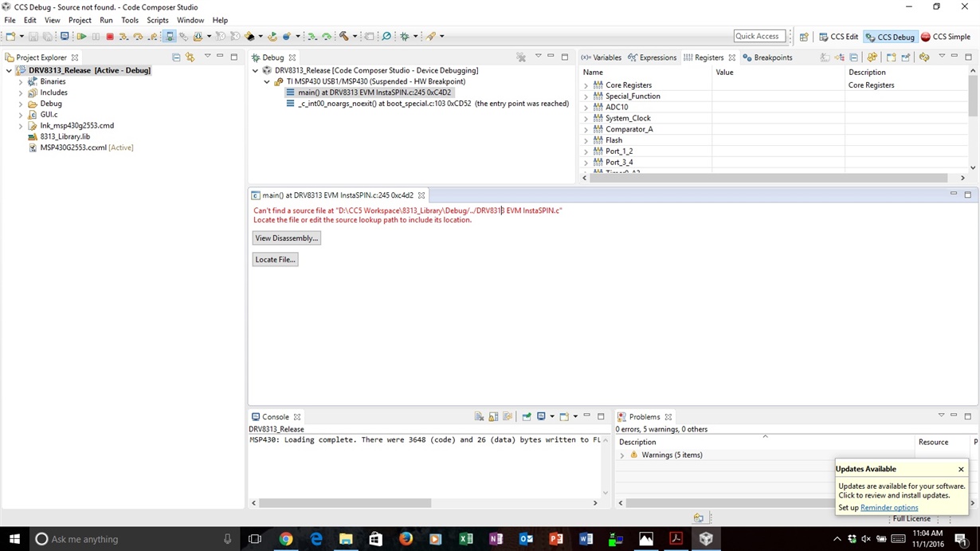Click Excel icon in the taskbar
The width and height of the screenshot is (980, 551).
coord(466,539)
